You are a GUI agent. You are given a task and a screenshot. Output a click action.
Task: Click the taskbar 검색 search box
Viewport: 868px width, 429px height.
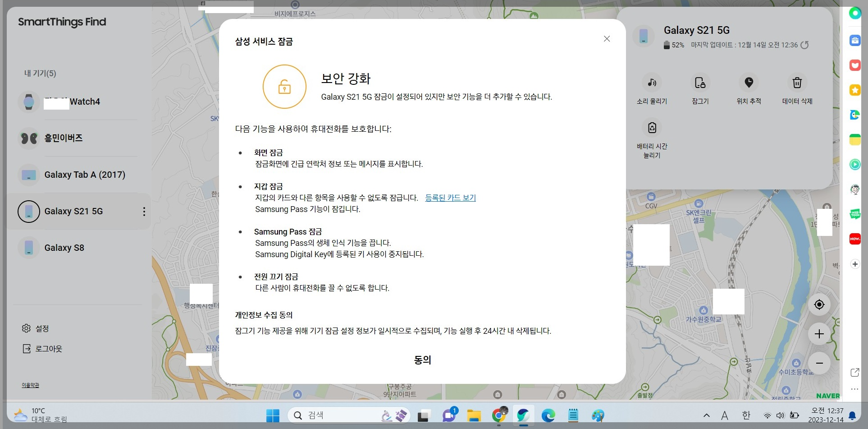click(349, 415)
